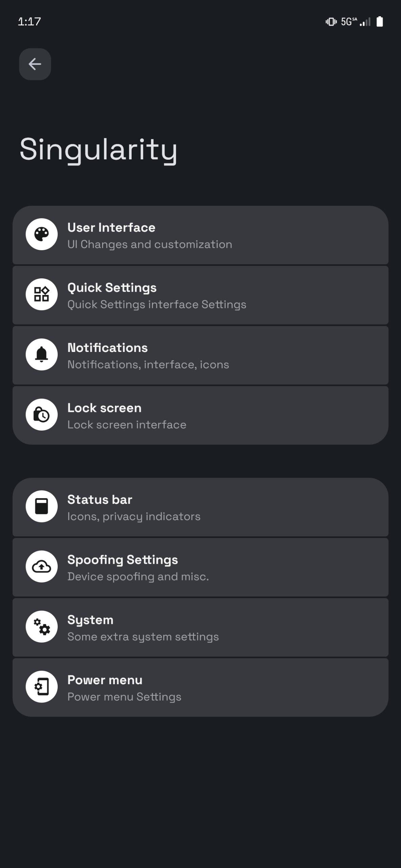Viewport: 401px width, 868px height.
Task: Tap the Quick Settings tiles icon
Action: pos(42,294)
